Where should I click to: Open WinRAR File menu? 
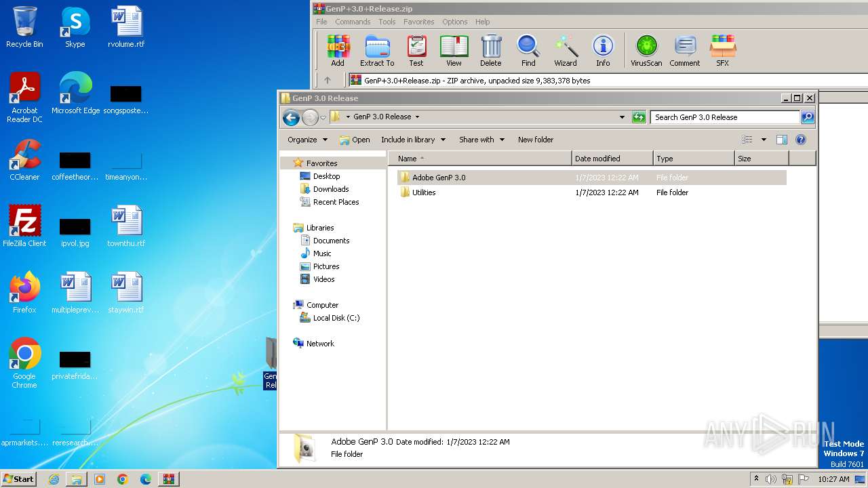coord(321,22)
